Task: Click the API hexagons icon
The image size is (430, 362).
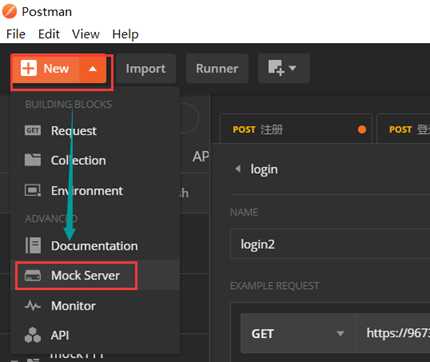Action: pos(33,335)
